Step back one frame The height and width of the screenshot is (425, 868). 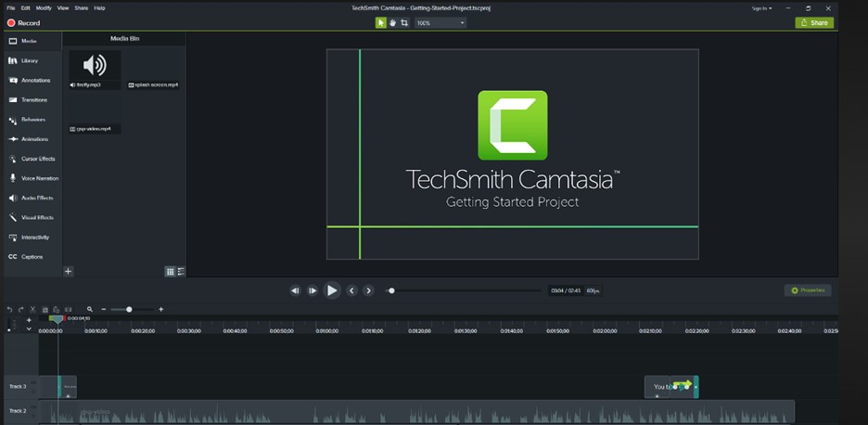pos(296,290)
